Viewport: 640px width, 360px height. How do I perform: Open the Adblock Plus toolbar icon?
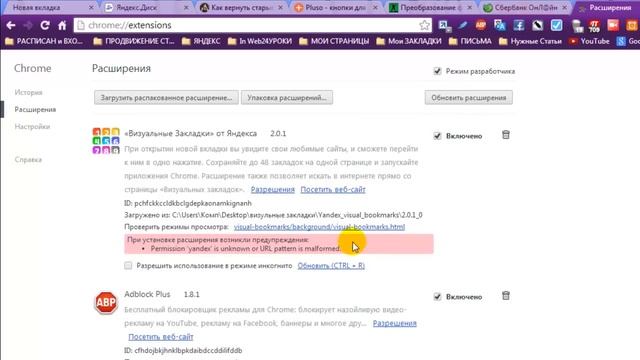481,25
